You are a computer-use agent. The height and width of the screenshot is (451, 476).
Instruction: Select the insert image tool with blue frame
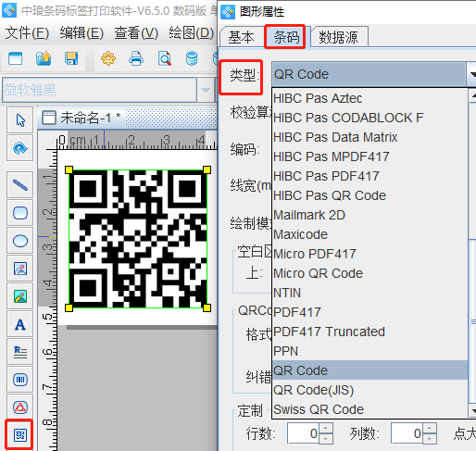[20, 269]
